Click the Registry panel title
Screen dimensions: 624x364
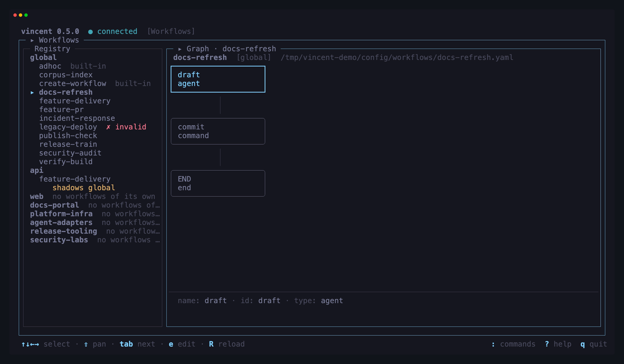tap(52, 49)
